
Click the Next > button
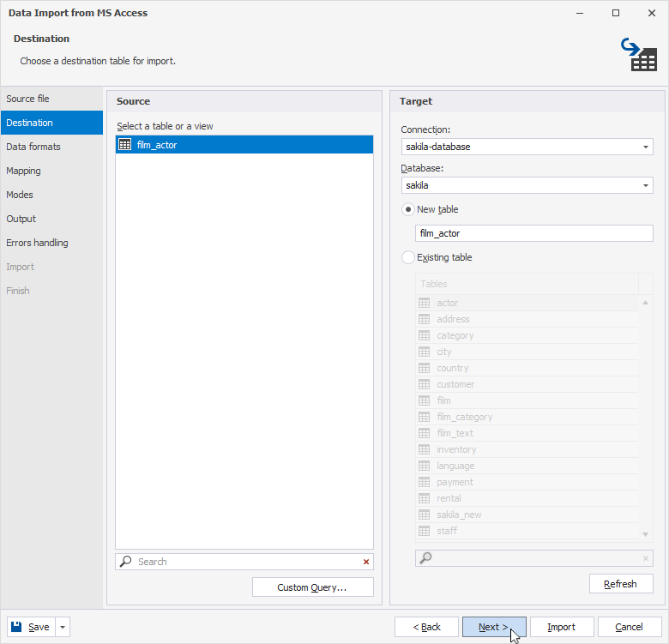494,627
